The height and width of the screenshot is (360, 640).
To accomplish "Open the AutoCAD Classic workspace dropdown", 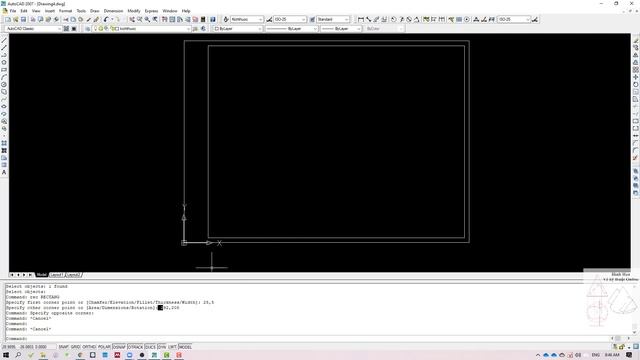I will click(33, 29).
